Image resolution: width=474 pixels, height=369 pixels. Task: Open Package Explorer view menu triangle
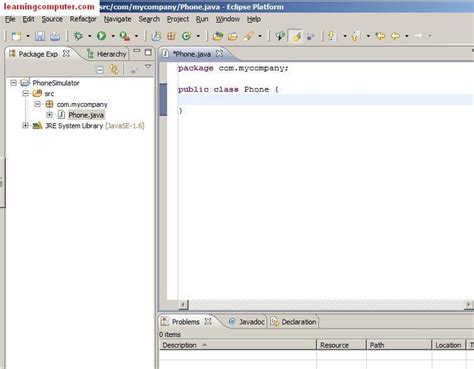(x=148, y=67)
